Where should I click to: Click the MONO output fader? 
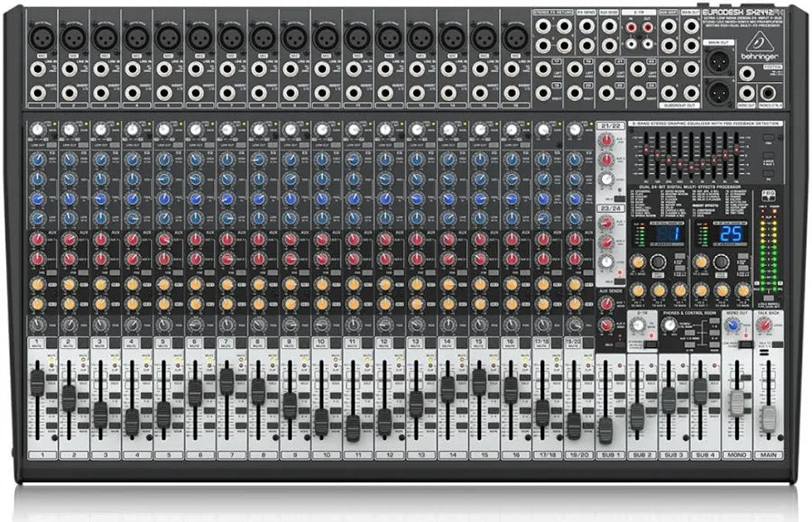point(737,403)
